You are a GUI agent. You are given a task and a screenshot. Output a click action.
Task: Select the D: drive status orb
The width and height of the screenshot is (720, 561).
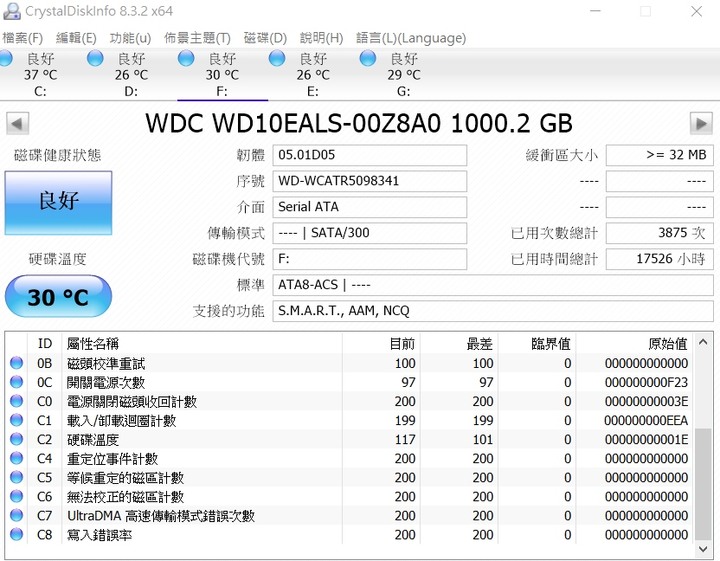point(95,59)
